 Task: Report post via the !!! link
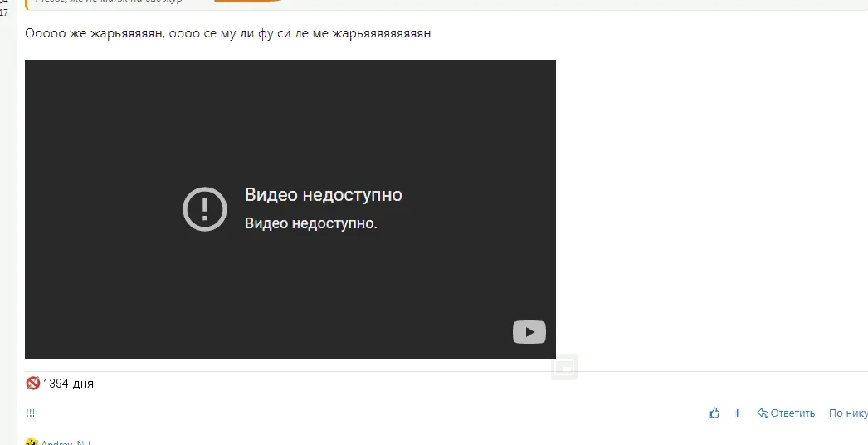coord(31,413)
